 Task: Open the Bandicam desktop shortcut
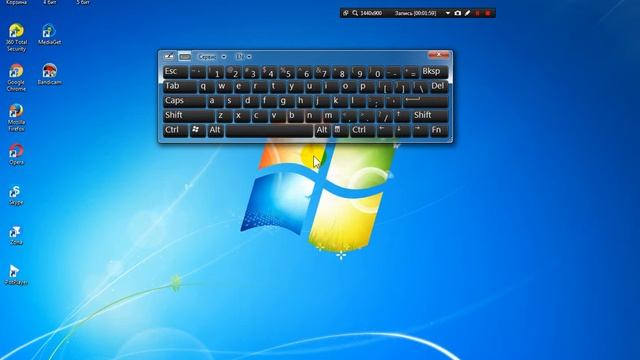(x=49, y=74)
